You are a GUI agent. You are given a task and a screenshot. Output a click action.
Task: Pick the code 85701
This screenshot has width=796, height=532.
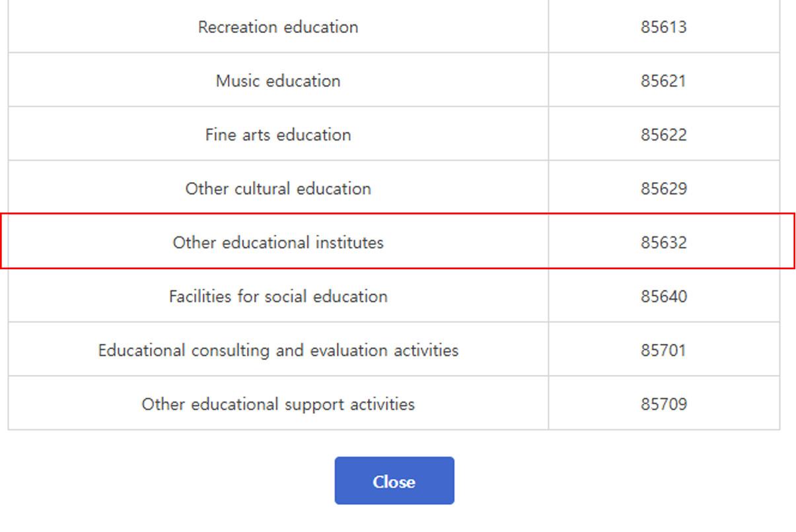point(663,350)
